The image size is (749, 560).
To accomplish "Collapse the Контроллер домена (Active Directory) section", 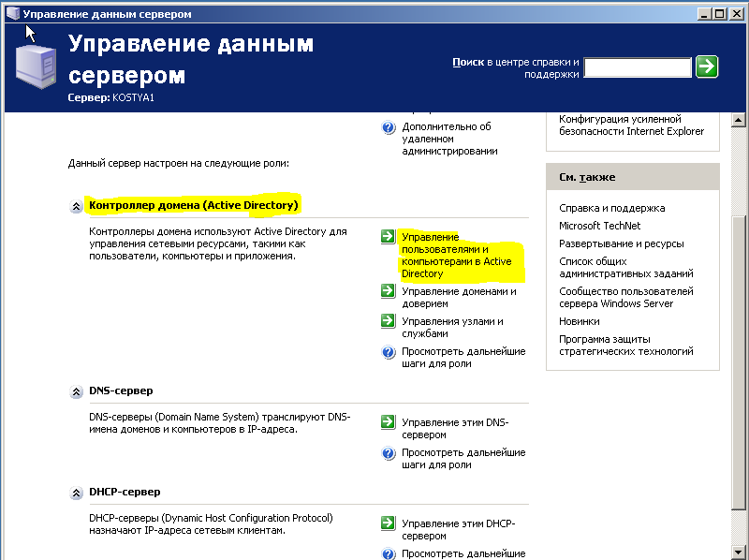I will pyautogui.click(x=76, y=206).
